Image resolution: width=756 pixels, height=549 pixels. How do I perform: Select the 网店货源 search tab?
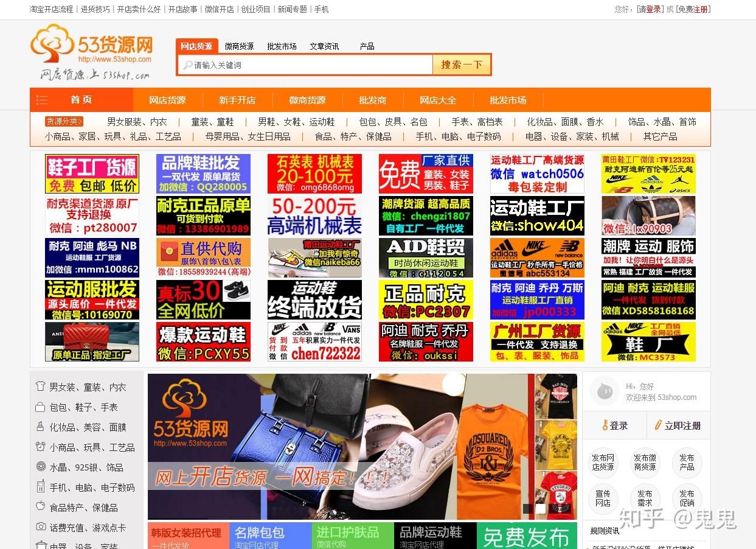[x=196, y=46]
